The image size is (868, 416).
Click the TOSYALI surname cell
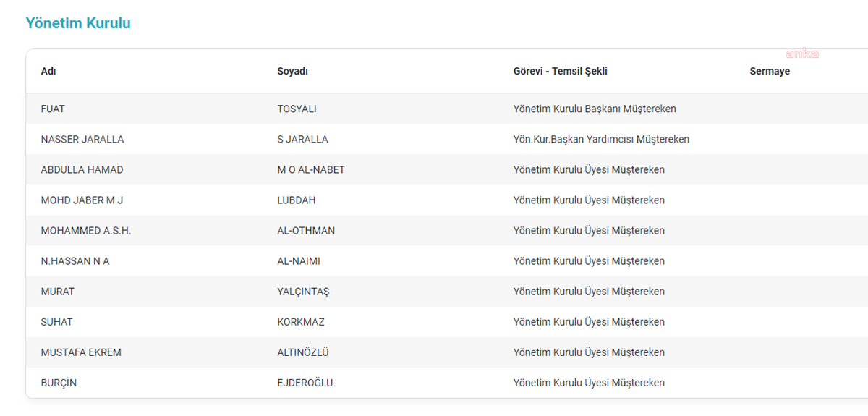(x=297, y=109)
